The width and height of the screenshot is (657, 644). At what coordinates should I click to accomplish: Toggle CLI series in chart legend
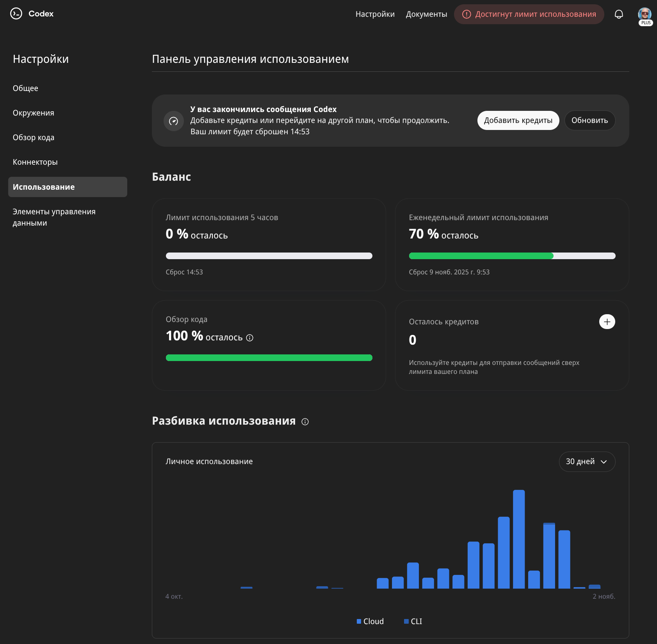click(x=413, y=621)
